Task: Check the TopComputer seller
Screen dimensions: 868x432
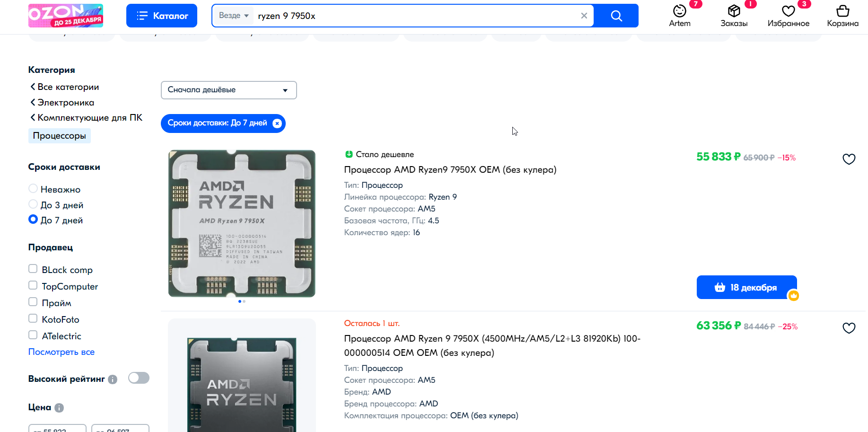Action: click(33, 285)
